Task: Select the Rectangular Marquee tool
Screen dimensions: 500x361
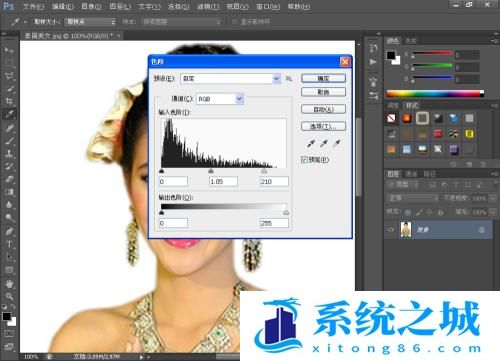Action: click(9, 63)
